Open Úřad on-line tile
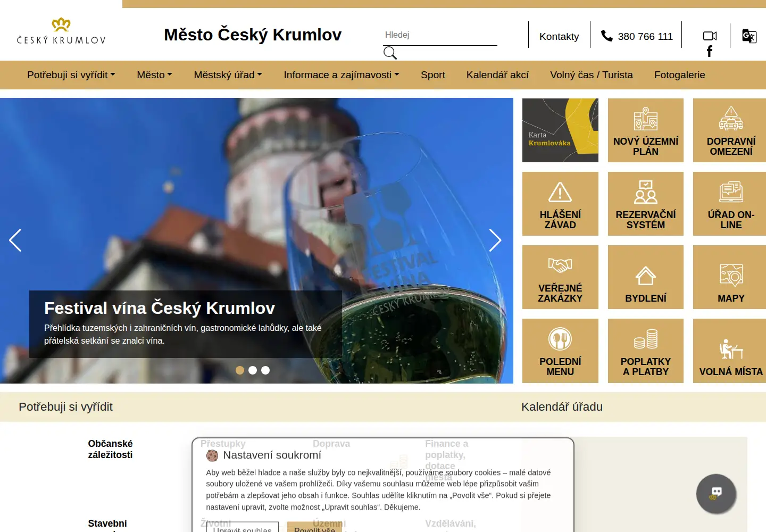 click(x=731, y=204)
